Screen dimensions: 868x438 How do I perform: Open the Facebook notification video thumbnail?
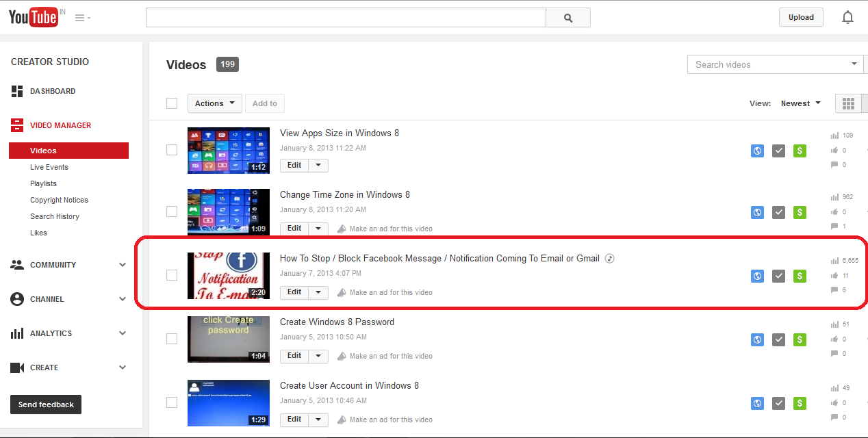click(x=229, y=276)
